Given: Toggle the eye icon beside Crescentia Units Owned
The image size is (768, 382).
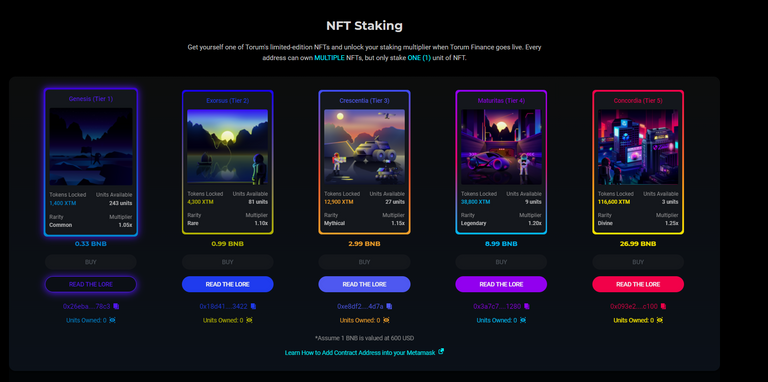Looking at the screenshot, I should click(386, 320).
